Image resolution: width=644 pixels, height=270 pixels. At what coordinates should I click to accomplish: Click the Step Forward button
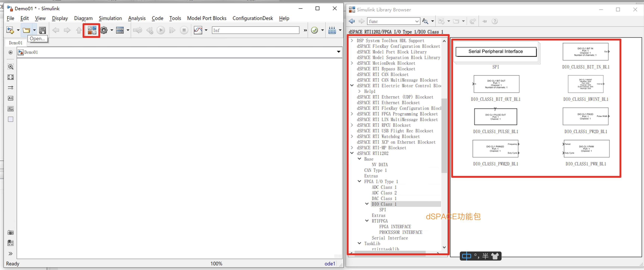point(172,30)
